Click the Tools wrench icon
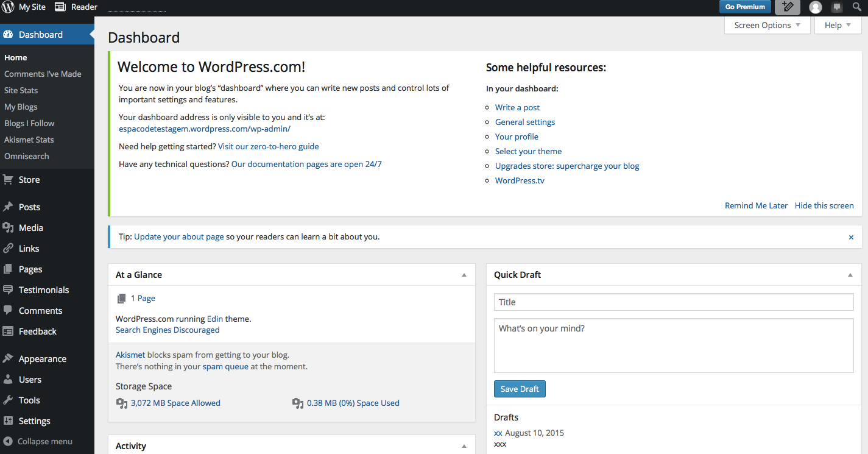 pyautogui.click(x=8, y=400)
